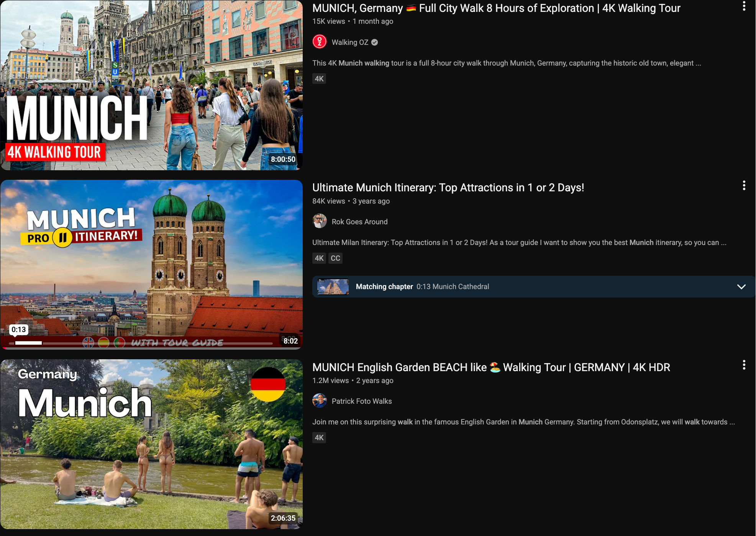Image resolution: width=756 pixels, height=536 pixels.
Task: Open more options for Walking OZ video
Action: coord(744,6)
